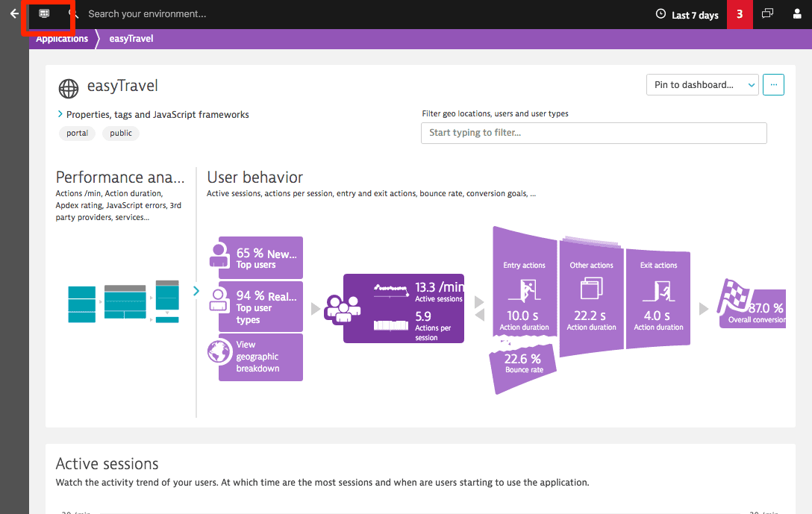Click the 10.0 s Action duration value
Image resolution: width=812 pixels, height=514 pixels.
523,316
